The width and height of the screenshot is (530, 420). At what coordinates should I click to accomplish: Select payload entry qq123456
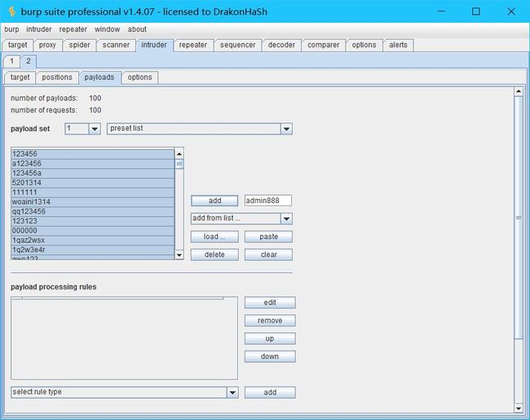click(93, 212)
